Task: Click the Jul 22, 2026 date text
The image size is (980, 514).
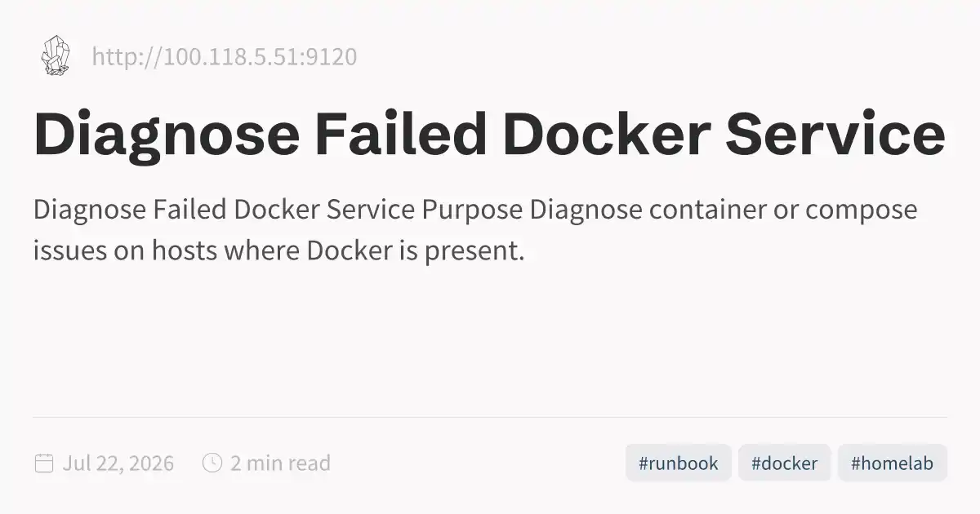Action: click(x=118, y=463)
